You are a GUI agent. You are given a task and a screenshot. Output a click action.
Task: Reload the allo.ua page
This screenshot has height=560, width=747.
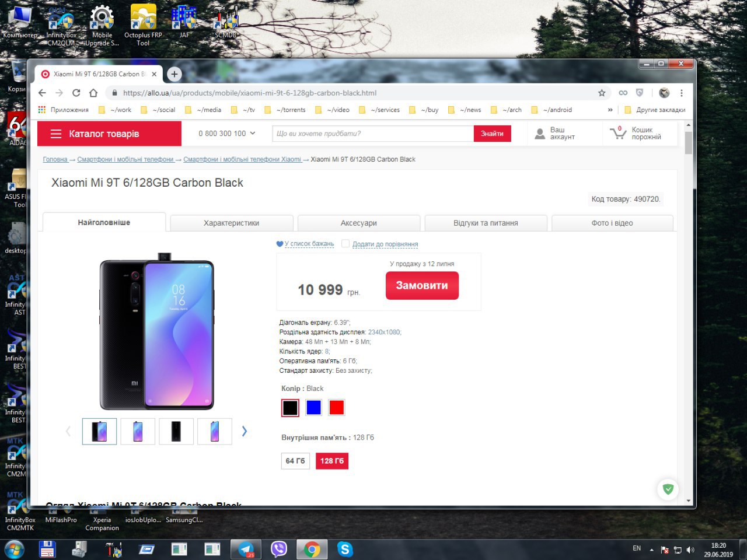click(76, 93)
